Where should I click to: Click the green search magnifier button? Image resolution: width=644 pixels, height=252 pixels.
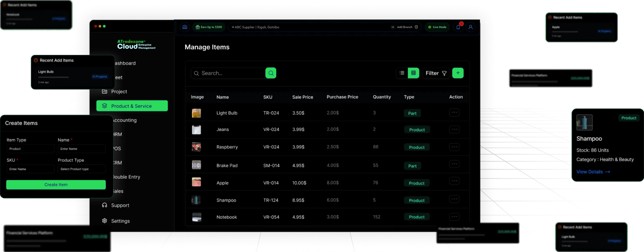click(x=271, y=73)
